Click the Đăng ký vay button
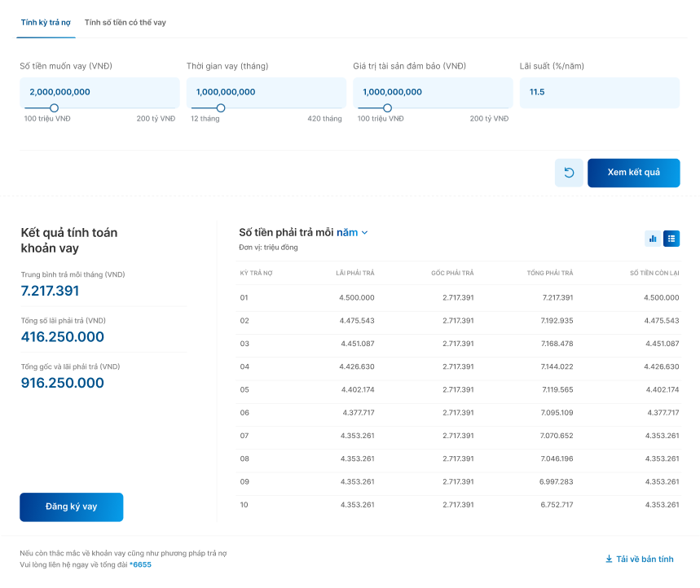The width and height of the screenshot is (700, 588). [x=72, y=507]
